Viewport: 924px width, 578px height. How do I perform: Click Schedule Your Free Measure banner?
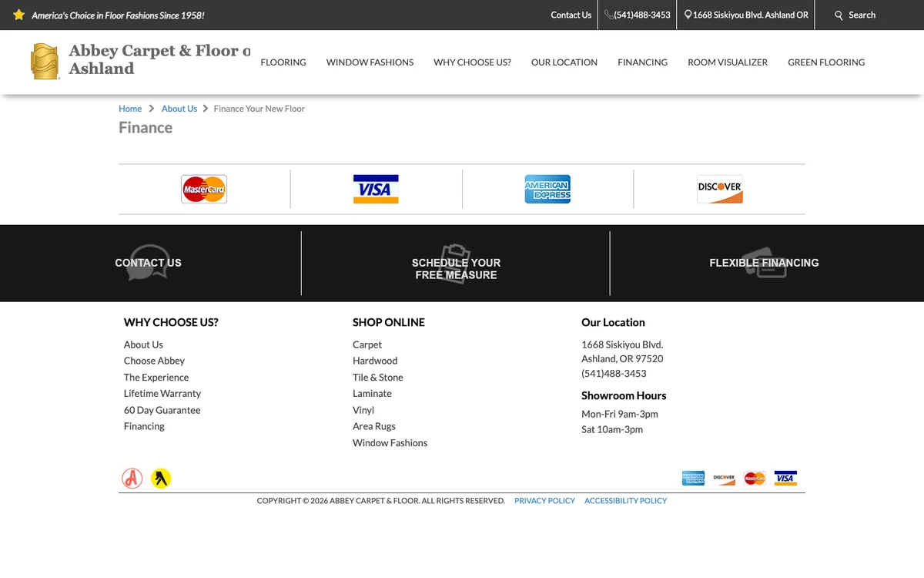[x=456, y=268]
